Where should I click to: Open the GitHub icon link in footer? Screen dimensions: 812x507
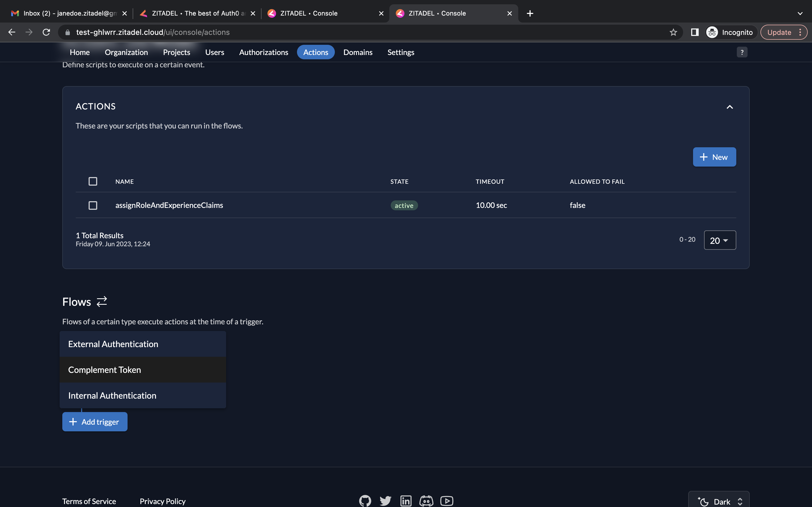(x=365, y=501)
